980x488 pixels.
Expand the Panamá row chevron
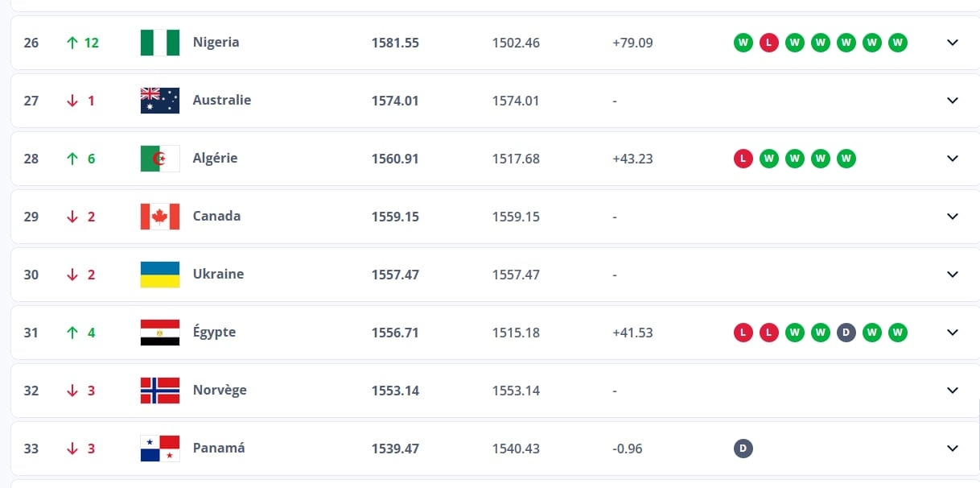click(x=953, y=449)
